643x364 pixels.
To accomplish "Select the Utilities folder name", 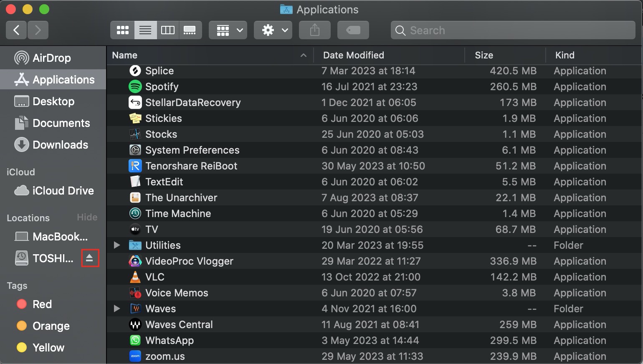I will (x=163, y=245).
